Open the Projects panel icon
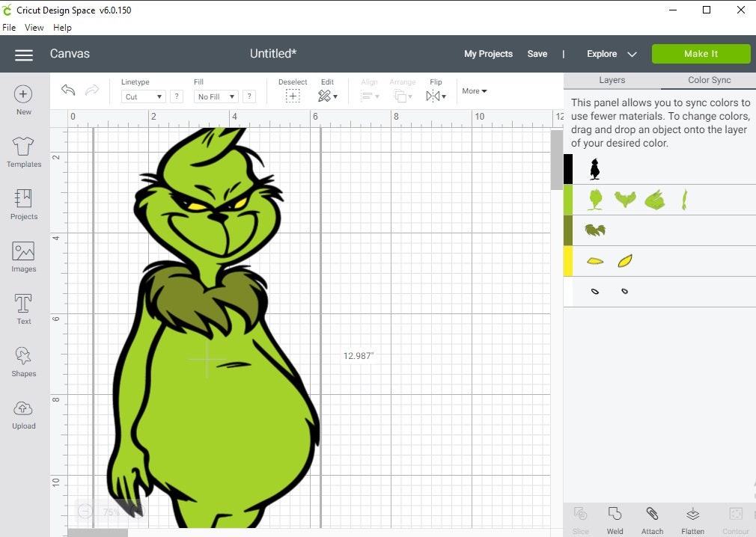The height and width of the screenshot is (537, 756). (23, 198)
